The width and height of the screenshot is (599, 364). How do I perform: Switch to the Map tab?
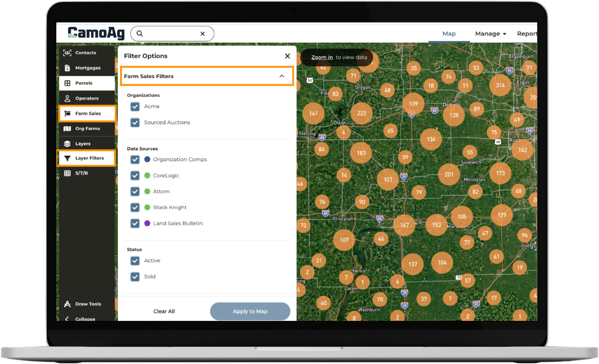point(449,34)
